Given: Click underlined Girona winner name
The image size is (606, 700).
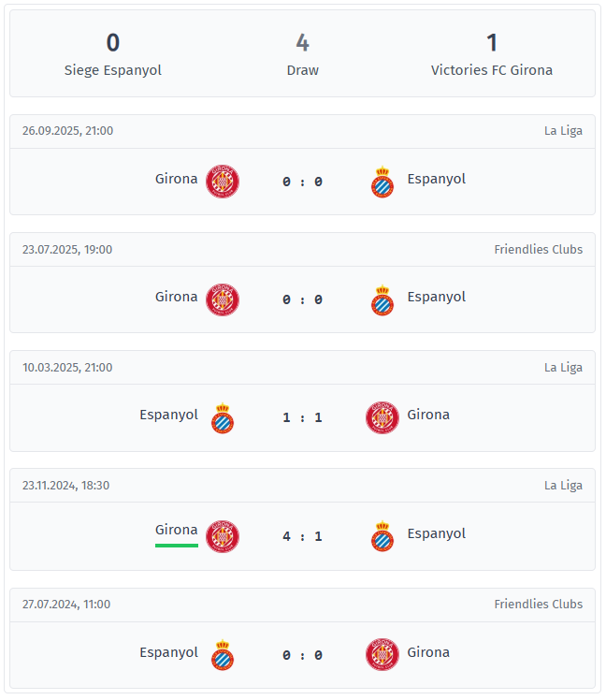Looking at the screenshot, I should 176,530.
